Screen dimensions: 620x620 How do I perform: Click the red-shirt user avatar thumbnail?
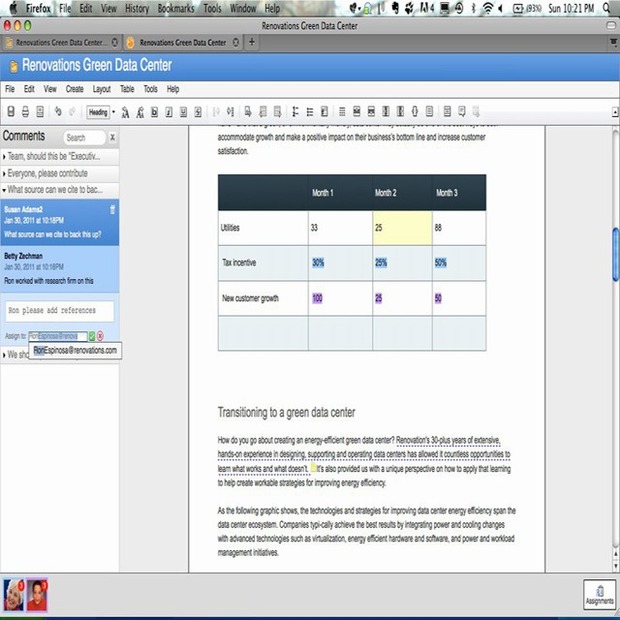pos(37,595)
